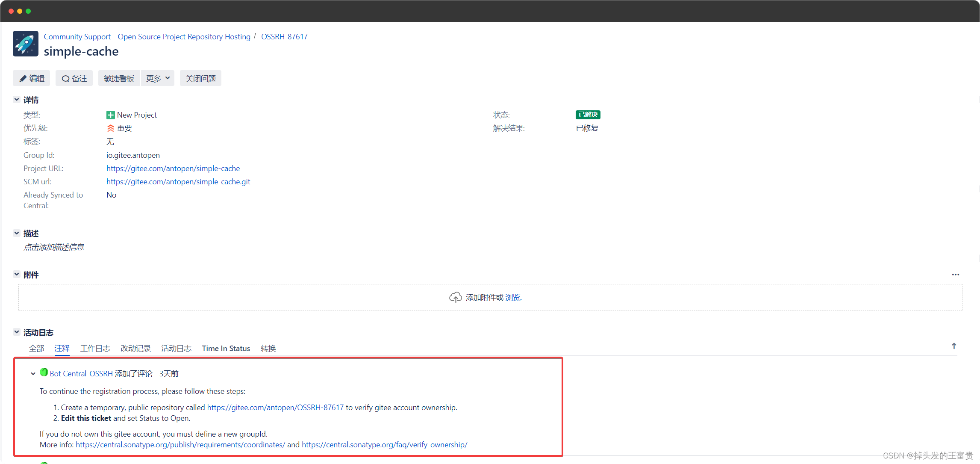Click the No synced to Central value

(111, 195)
